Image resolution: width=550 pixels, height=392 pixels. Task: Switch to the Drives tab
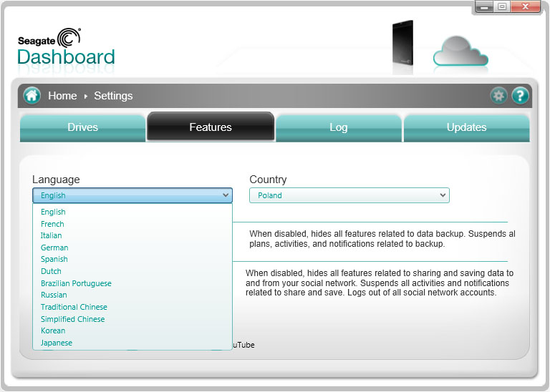pyautogui.click(x=82, y=127)
